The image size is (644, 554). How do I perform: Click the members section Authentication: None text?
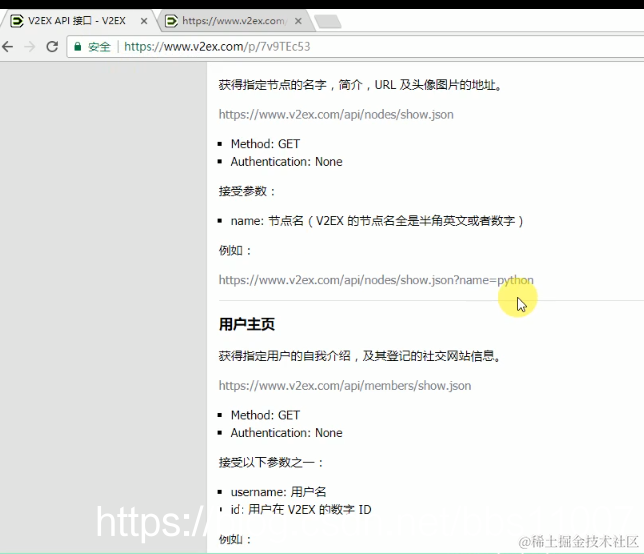click(287, 433)
